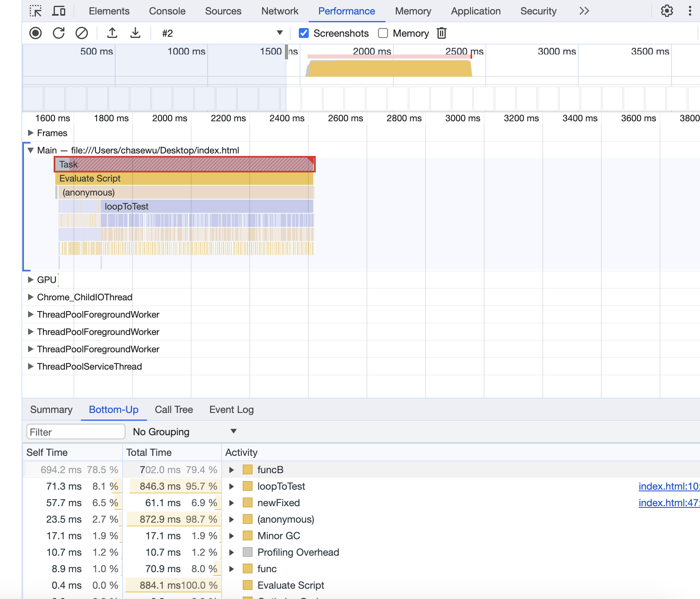Open DevTools settings gear icon
This screenshot has width=700, height=599.
click(667, 11)
